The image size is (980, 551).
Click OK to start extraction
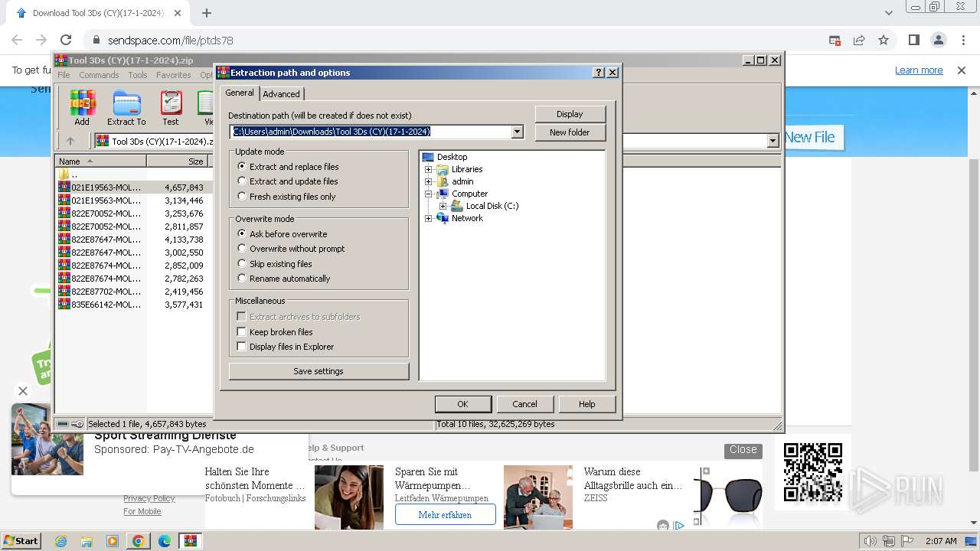point(462,404)
